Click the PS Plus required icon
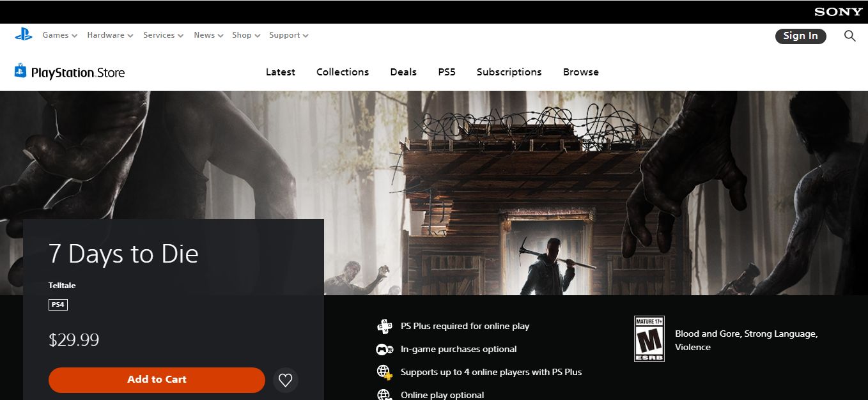This screenshot has height=400, width=868. coord(384,327)
